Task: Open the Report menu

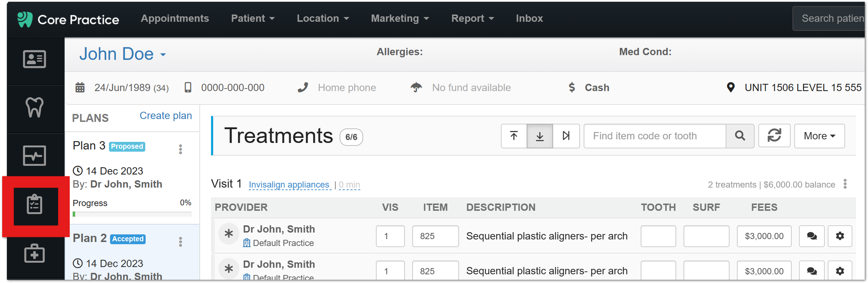Action: pos(472,19)
